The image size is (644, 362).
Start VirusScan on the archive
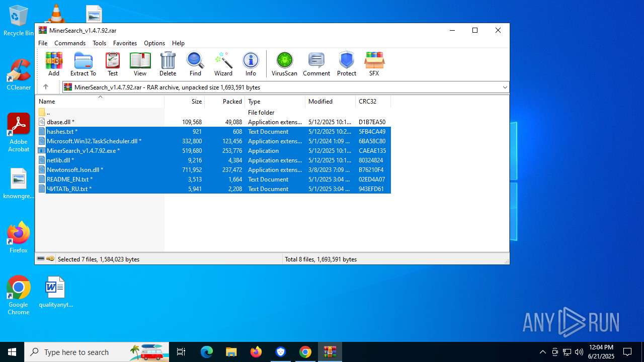[x=284, y=64]
